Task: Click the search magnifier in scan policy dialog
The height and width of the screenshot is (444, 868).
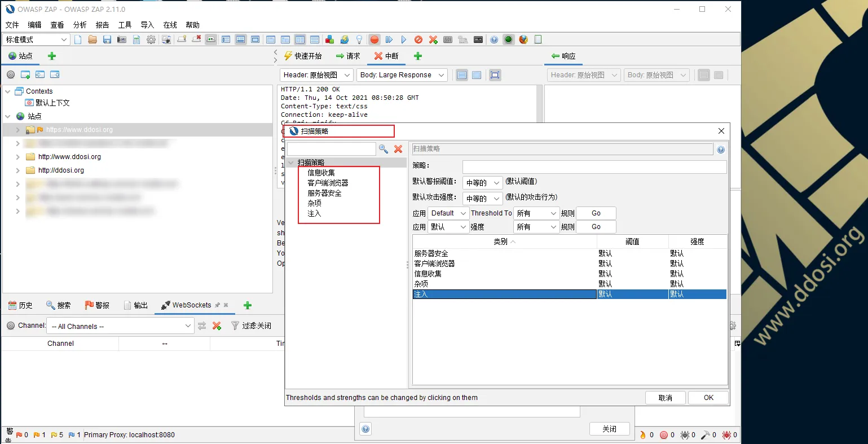Action: 384,149
